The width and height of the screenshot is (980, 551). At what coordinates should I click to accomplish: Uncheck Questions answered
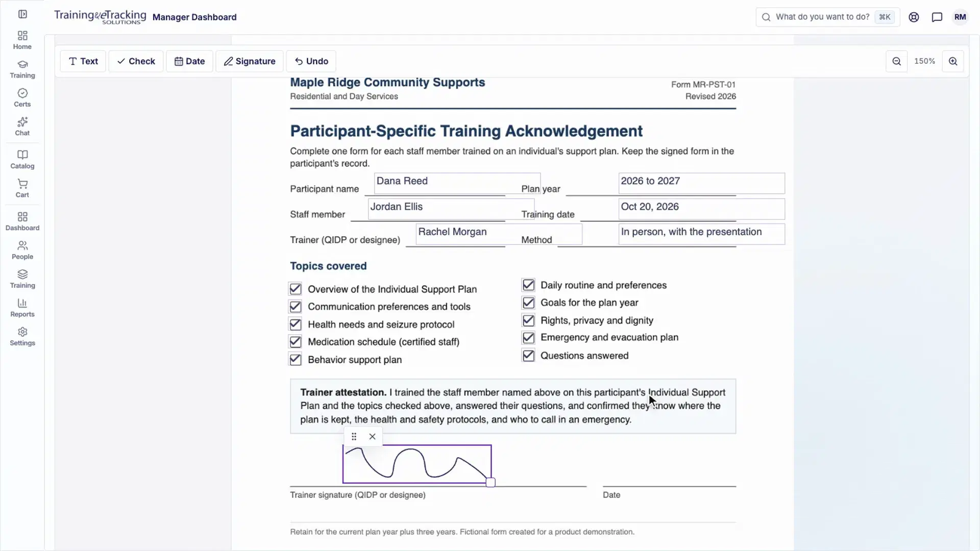[x=528, y=356]
